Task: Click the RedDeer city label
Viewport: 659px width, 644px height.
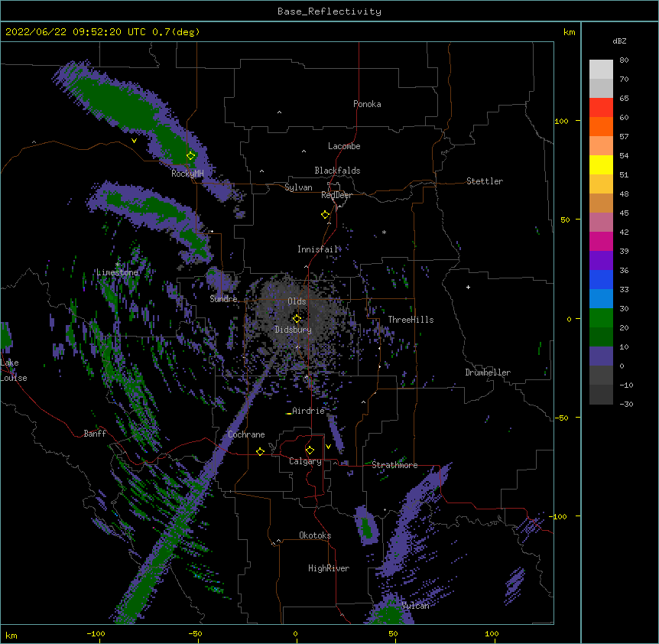Action: pos(336,195)
